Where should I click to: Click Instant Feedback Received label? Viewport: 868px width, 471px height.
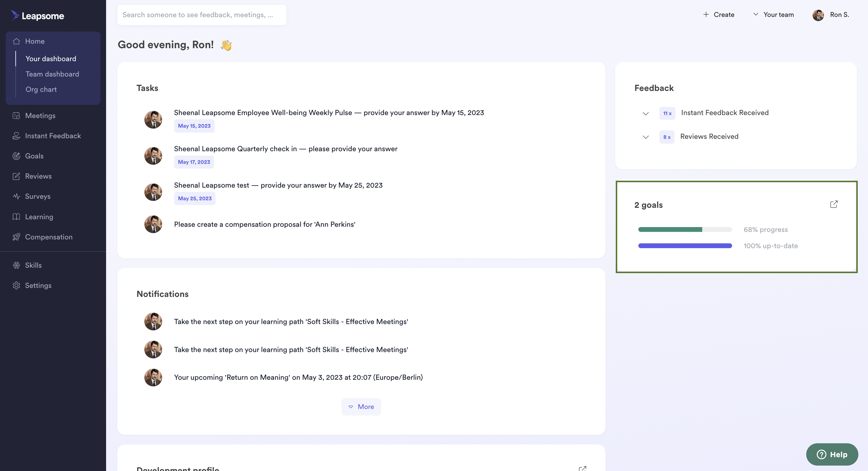point(725,113)
